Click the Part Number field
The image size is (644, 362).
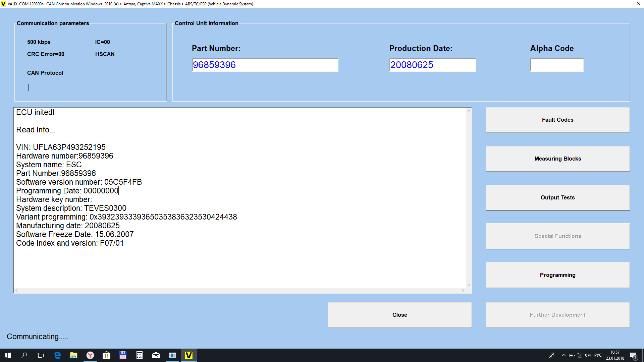[x=265, y=65]
